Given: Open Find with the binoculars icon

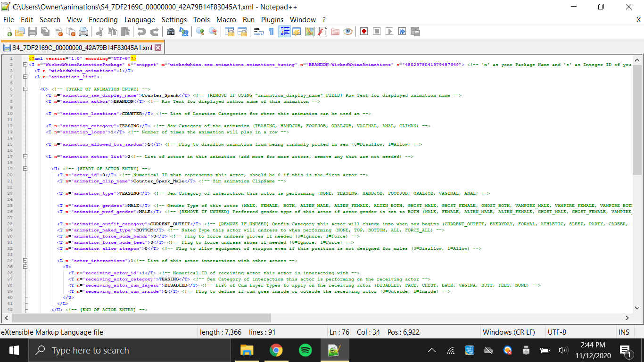Looking at the screenshot, I should pyautogui.click(x=171, y=32).
